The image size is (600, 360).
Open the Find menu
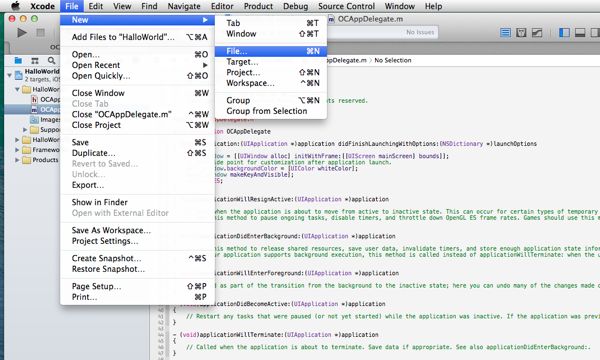pyautogui.click(x=149, y=6)
